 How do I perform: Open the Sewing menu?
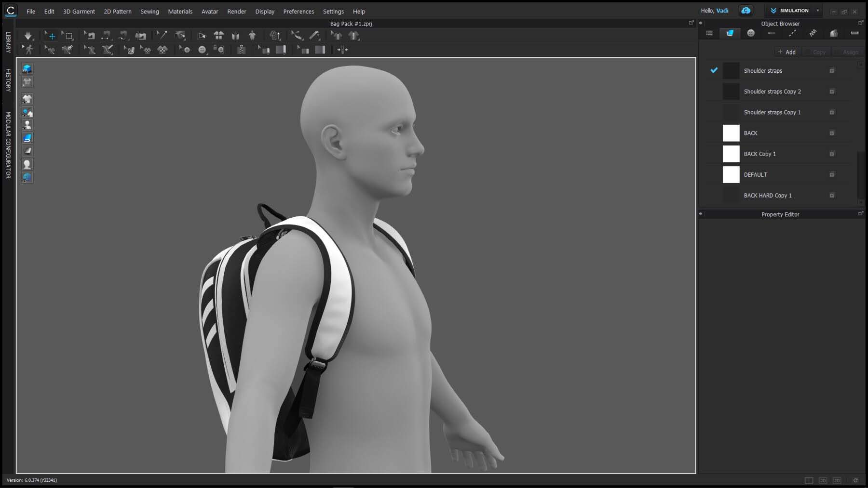pyautogui.click(x=149, y=12)
